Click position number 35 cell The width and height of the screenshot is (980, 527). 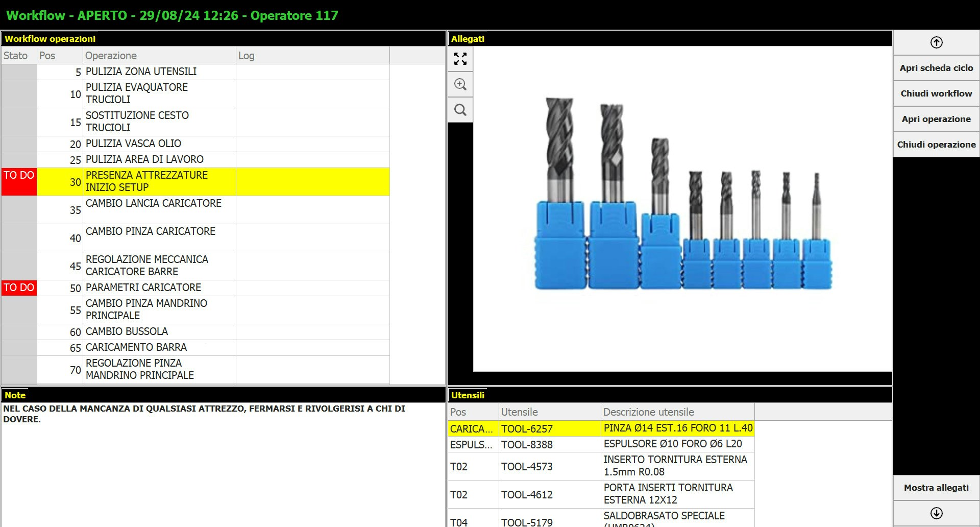tap(60, 210)
